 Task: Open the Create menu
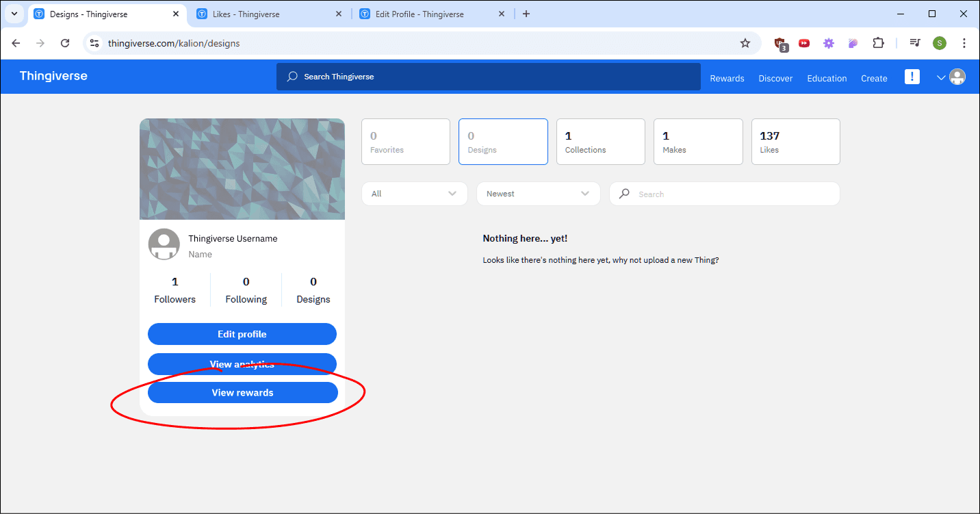(874, 78)
